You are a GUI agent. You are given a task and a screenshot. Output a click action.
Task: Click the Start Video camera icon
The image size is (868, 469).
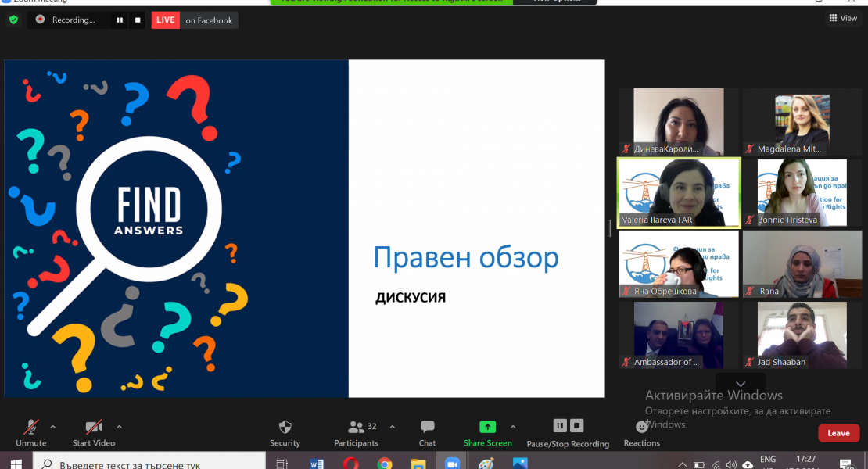tap(94, 427)
